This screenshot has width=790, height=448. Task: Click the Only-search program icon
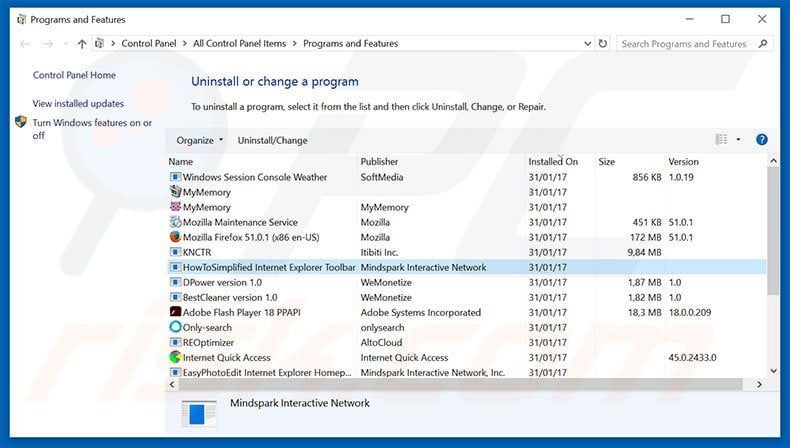coord(175,327)
